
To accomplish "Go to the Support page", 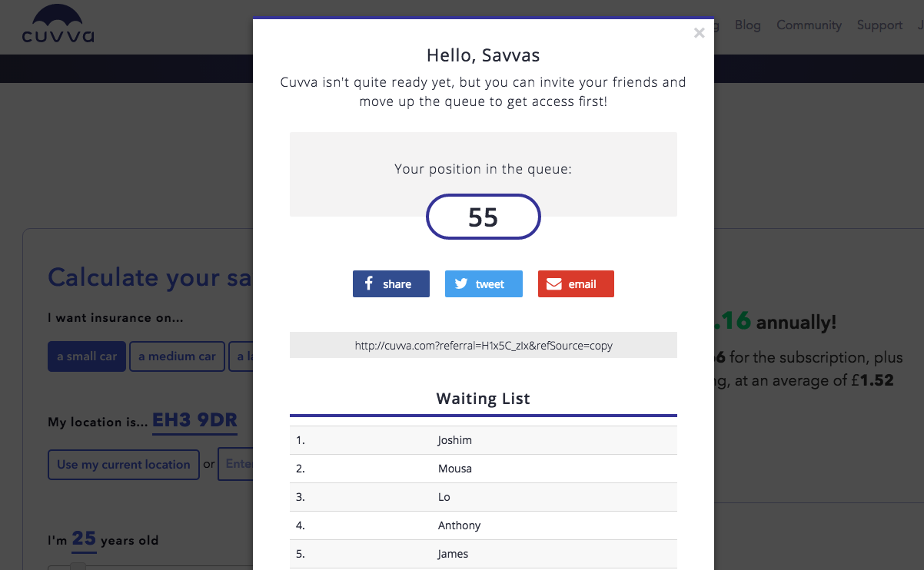I will [879, 25].
